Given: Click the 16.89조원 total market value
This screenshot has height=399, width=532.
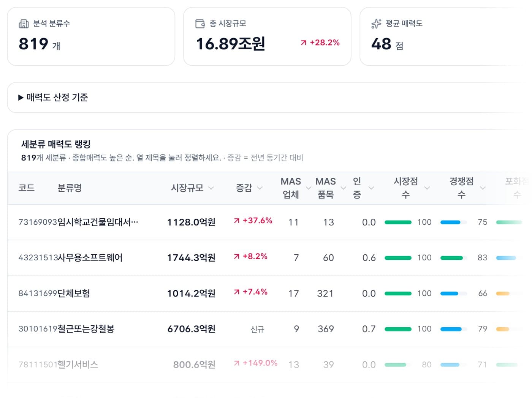Looking at the screenshot, I should coord(231,44).
